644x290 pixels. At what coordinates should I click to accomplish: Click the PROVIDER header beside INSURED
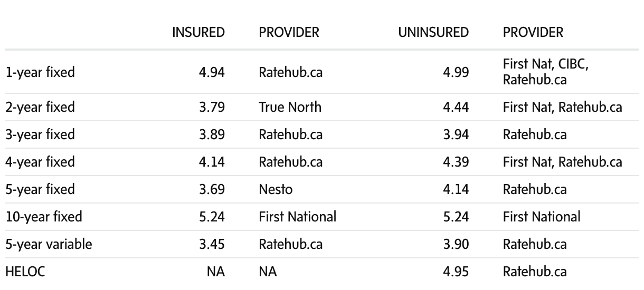click(289, 32)
